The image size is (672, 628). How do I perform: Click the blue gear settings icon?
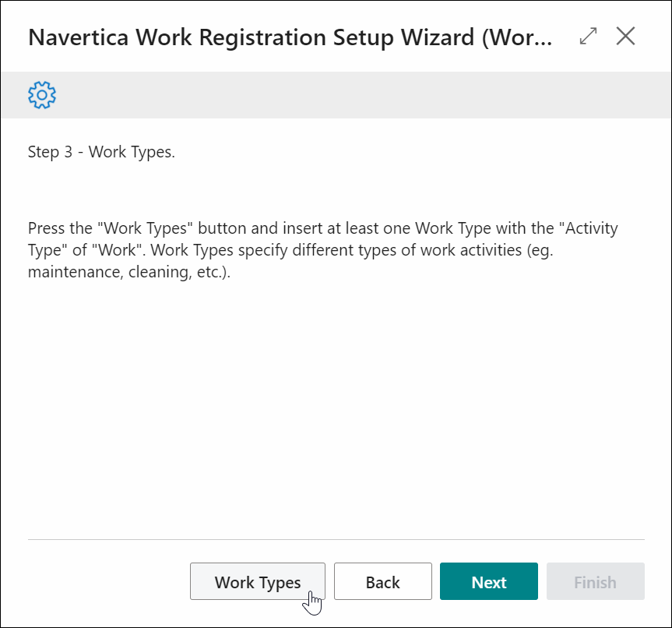tap(42, 95)
